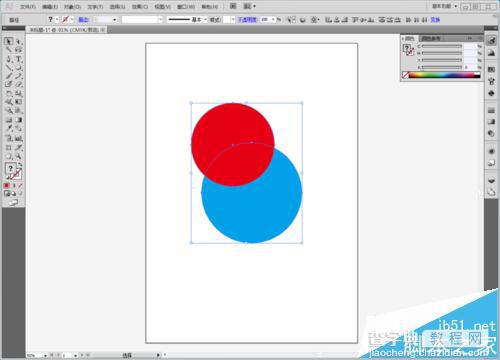Click the horizontal distribute left icon
500x360 pixels.
pos(409,20)
